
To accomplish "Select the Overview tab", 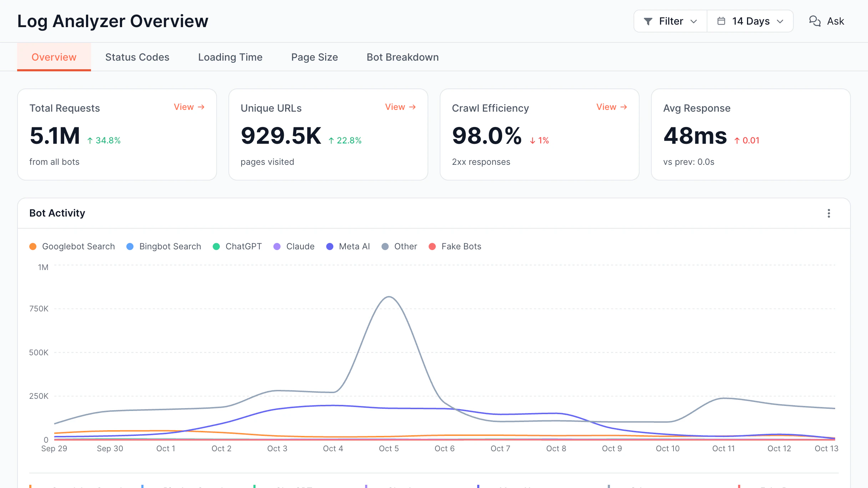I will point(54,57).
